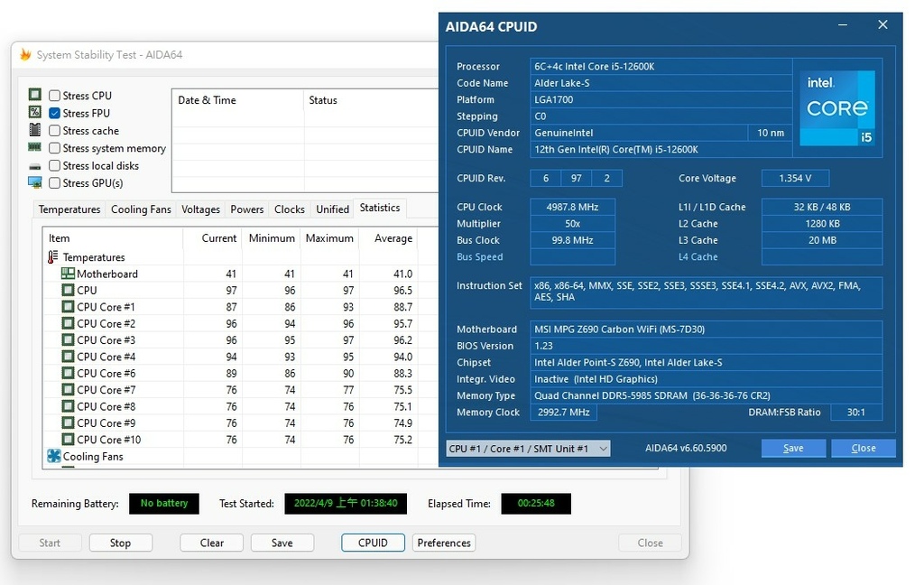Click the sensor icon of CPU Core #3

click(x=68, y=339)
